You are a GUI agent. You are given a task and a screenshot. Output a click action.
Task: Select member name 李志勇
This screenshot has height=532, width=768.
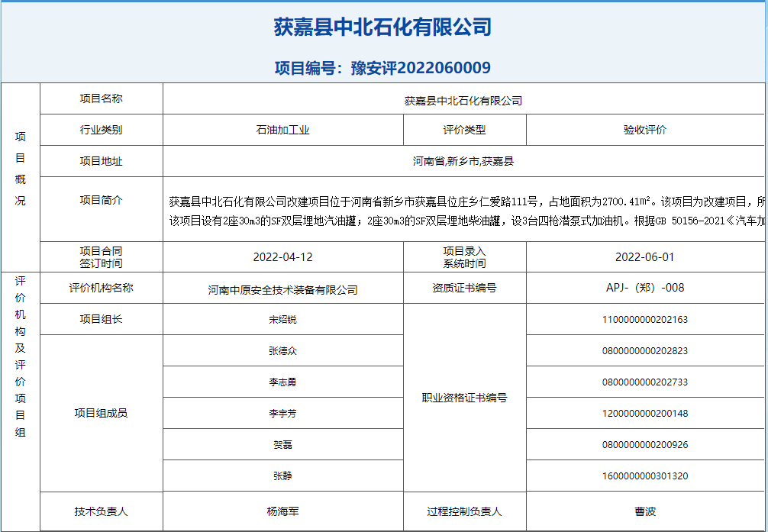click(282, 382)
